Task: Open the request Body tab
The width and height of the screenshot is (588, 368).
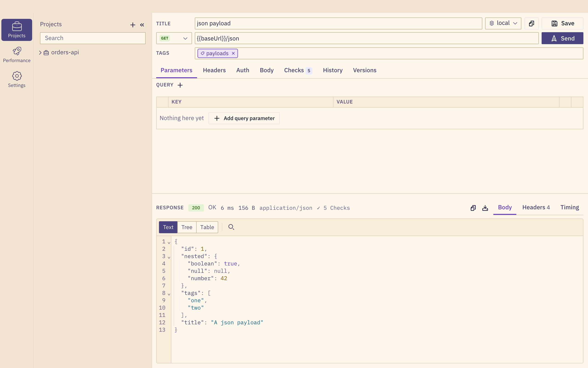Action: [266, 70]
